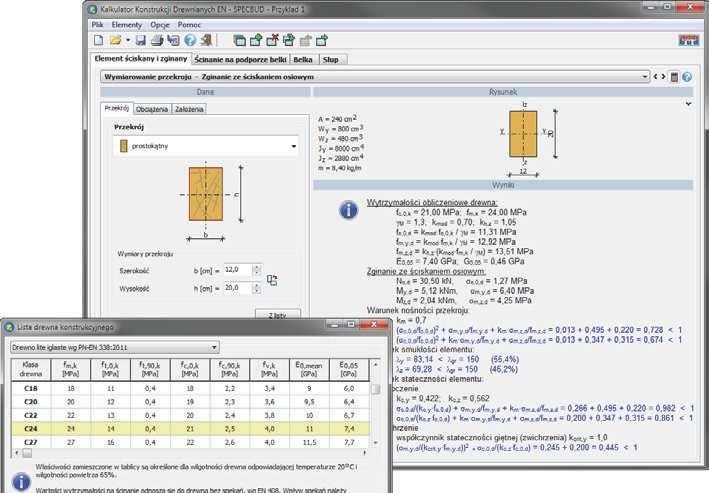This screenshot has height=493, width=709.
Task: Add an element with the green plus icon
Action: click(256, 40)
